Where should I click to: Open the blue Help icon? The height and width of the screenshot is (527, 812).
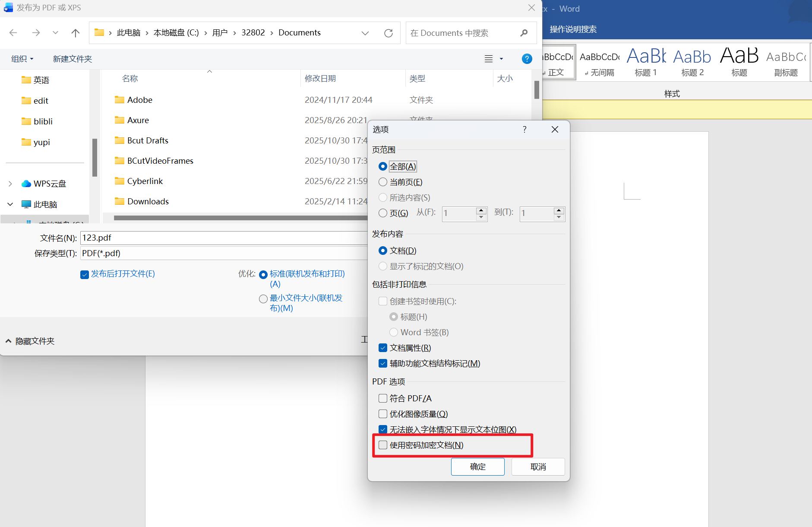click(x=527, y=59)
